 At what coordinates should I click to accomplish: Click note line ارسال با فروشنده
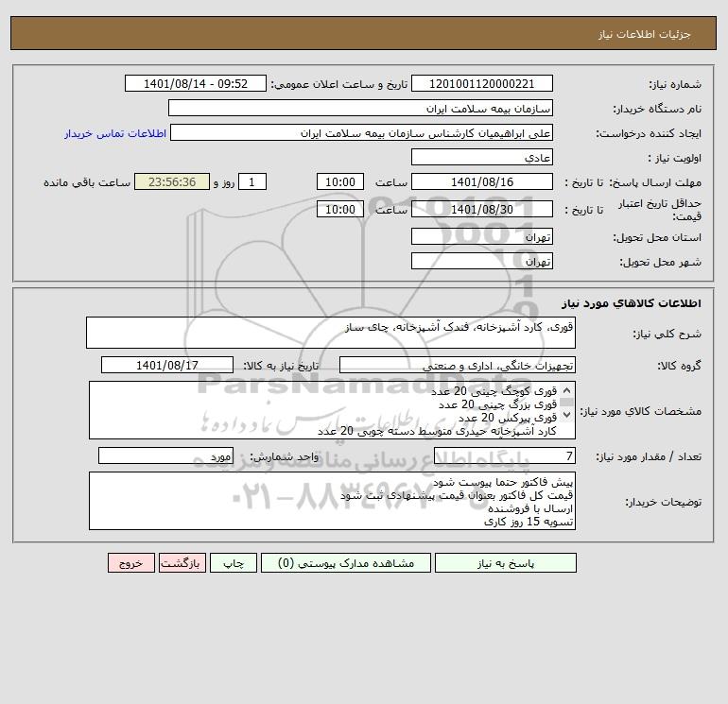point(530,508)
